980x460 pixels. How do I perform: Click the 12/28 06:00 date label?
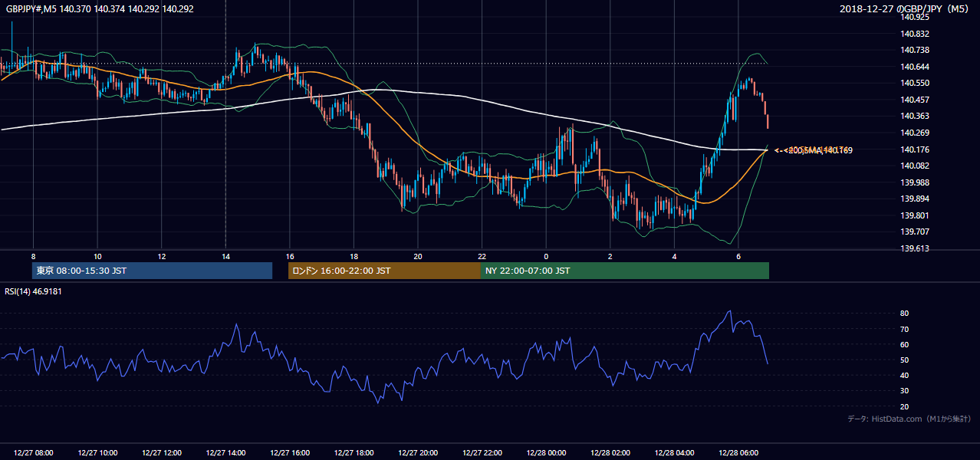tap(738, 452)
